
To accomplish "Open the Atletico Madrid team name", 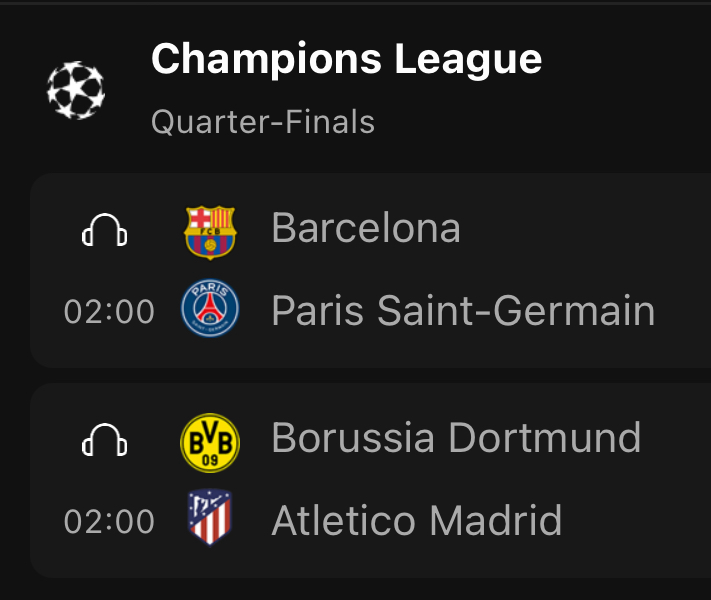I will 417,521.
